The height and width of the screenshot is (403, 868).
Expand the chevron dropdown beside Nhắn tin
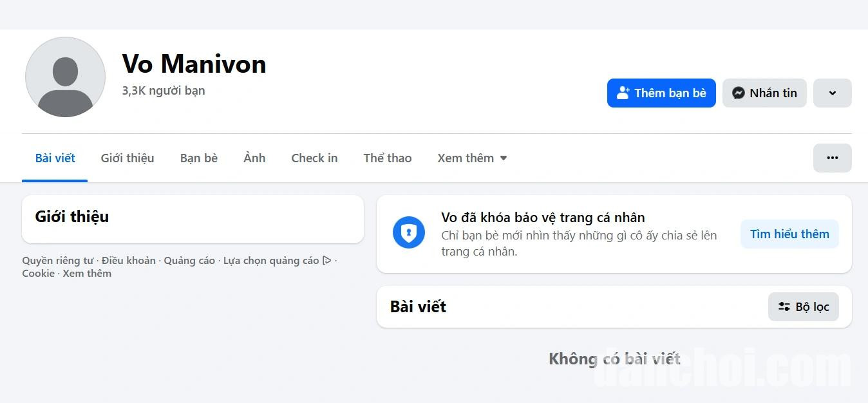click(x=832, y=93)
